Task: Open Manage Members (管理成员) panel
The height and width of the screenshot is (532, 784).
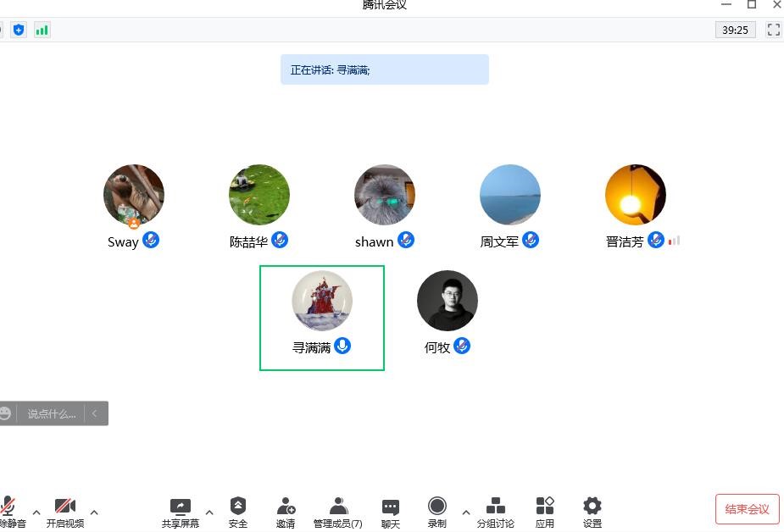Action: pyautogui.click(x=337, y=513)
